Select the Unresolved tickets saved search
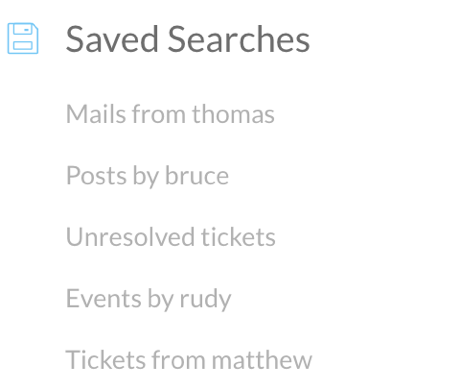Image resolution: width=460 pixels, height=390 pixels. point(171,237)
